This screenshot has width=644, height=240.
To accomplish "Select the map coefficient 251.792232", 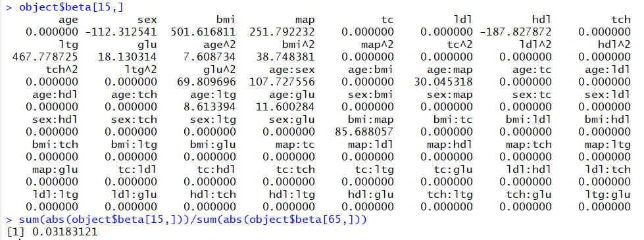I will (282, 32).
